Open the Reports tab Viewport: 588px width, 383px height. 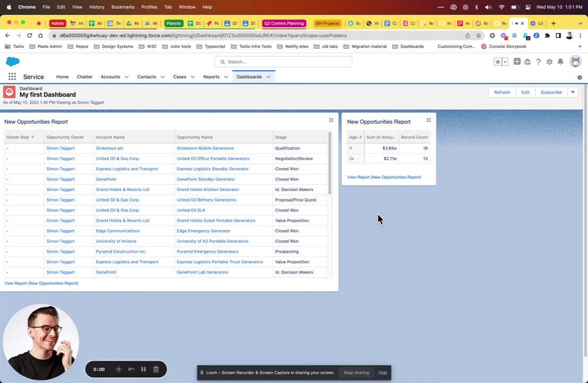tap(211, 77)
